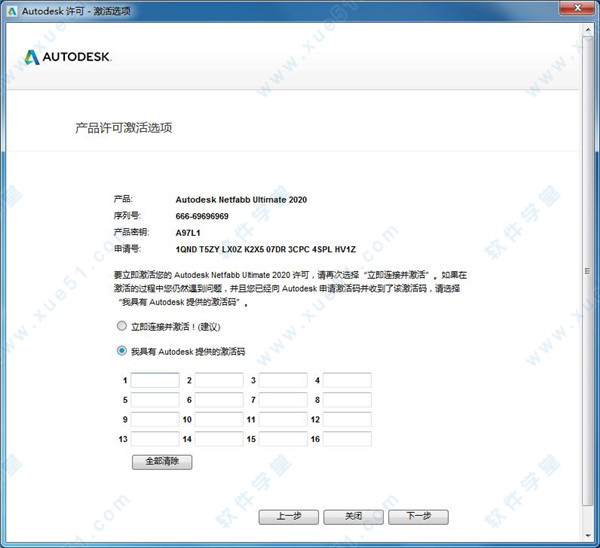
Task: Click activation code field 13
Action: 155,439
